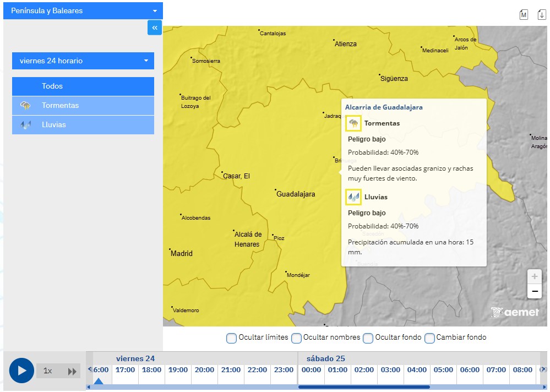Zoom out on the map

[x=534, y=291]
